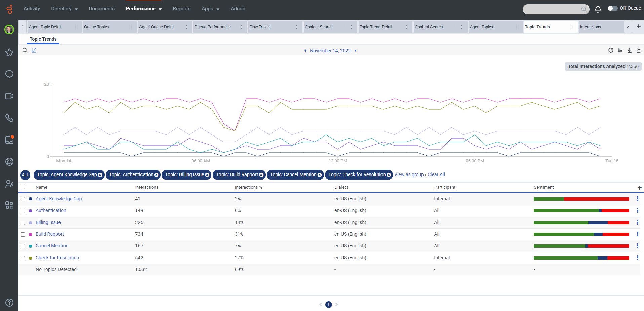Switch to the Queue Performance tab
The image size is (644, 311).
coord(212,27)
